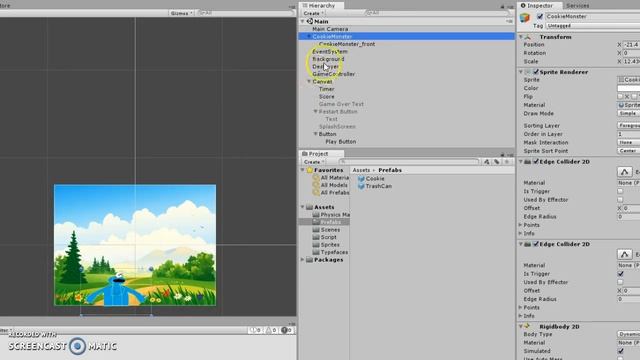Viewport: 640px width, 360px height.
Task: Toggle Sprite Renderer enabled checkbox
Action: coord(536,72)
